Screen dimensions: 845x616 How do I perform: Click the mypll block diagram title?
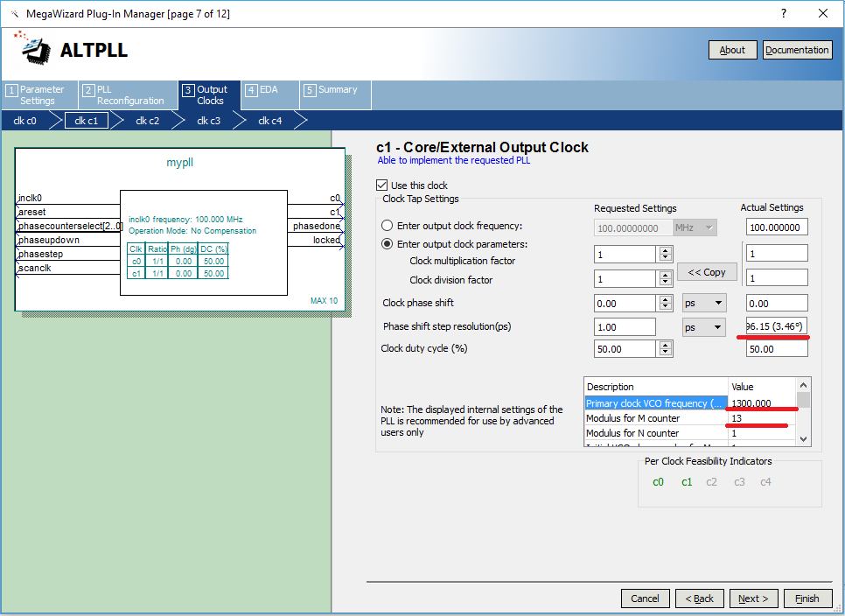[179, 162]
